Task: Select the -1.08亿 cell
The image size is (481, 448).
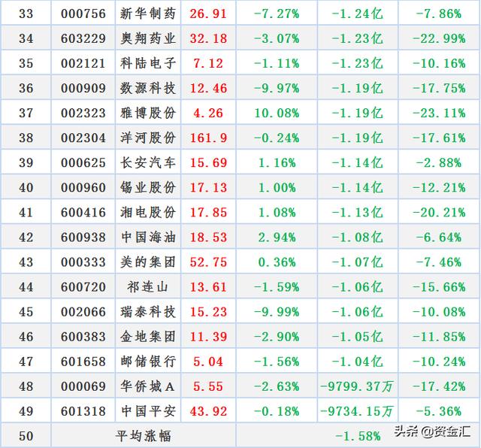Action: coord(358,238)
